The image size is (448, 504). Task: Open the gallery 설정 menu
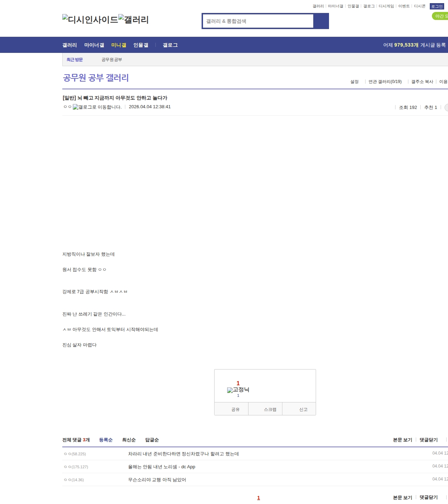click(355, 82)
